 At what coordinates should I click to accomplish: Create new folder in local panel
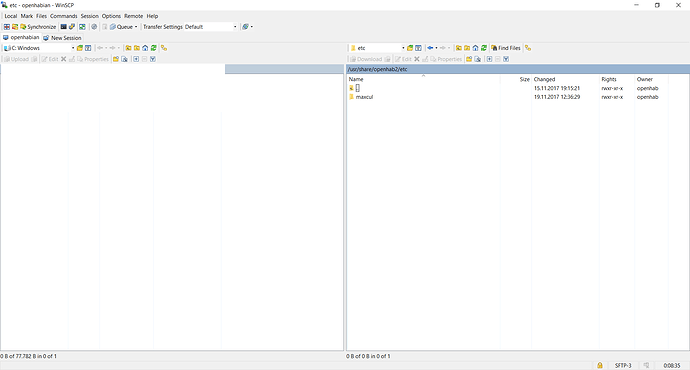116,59
